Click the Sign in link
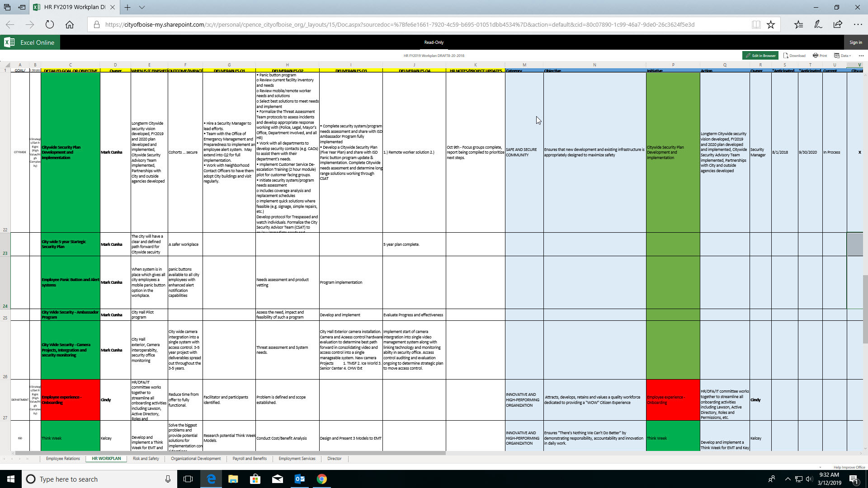The width and height of the screenshot is (868, 488). (855, 42)
